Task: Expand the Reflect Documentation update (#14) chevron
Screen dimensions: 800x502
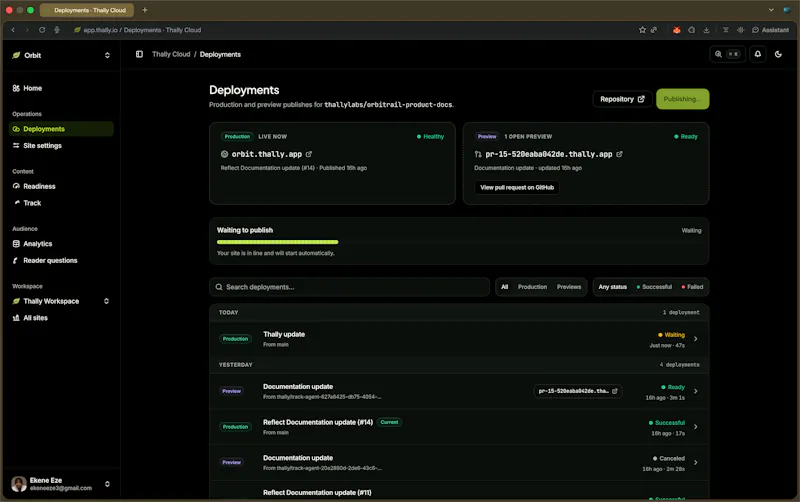Action: [695, 426]
